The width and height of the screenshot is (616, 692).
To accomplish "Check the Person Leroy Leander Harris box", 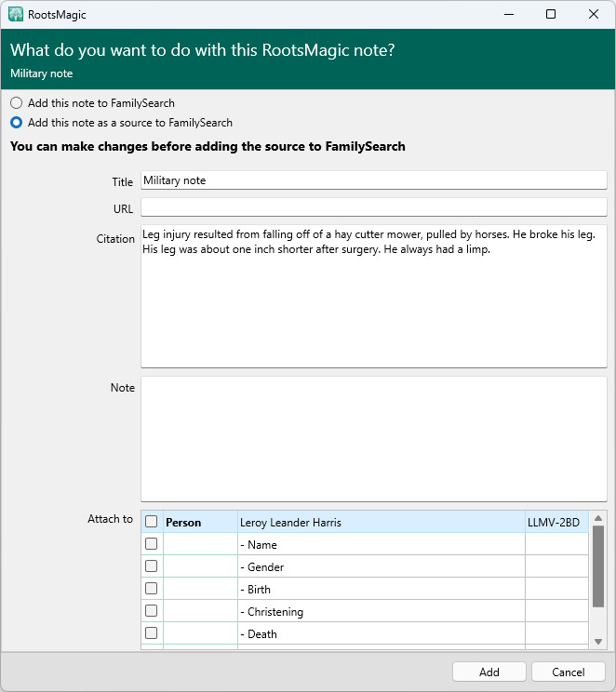I will coord(151,522).
